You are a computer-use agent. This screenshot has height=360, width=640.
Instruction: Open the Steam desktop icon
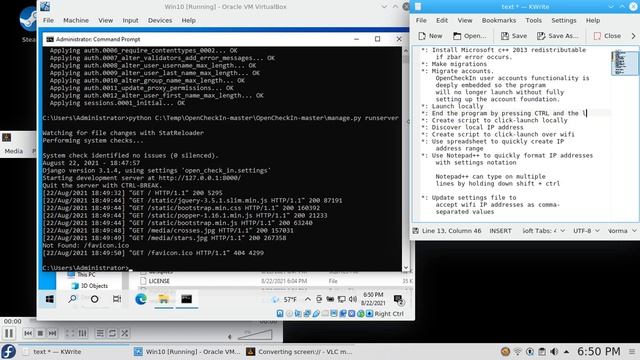[28, 24]
